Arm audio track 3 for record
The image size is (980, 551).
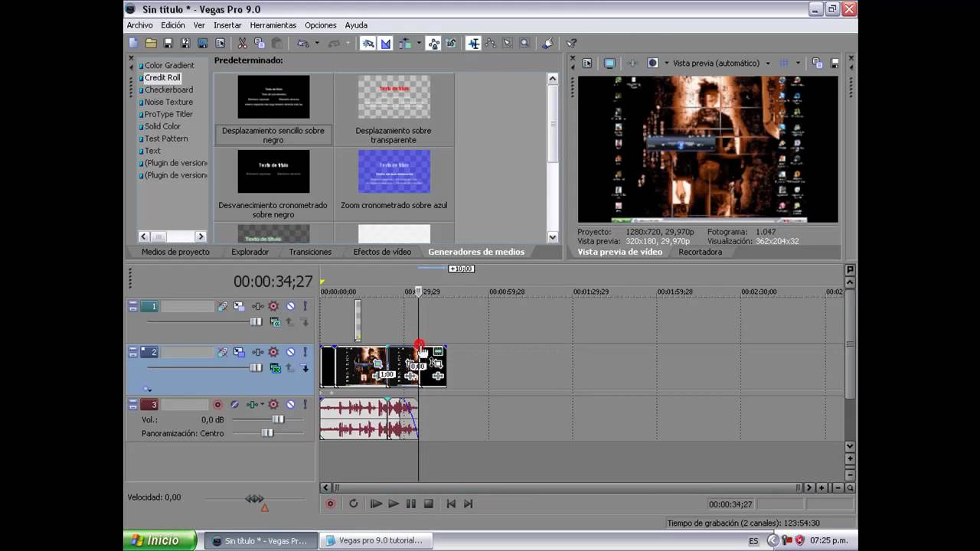(x=217, y=405)
